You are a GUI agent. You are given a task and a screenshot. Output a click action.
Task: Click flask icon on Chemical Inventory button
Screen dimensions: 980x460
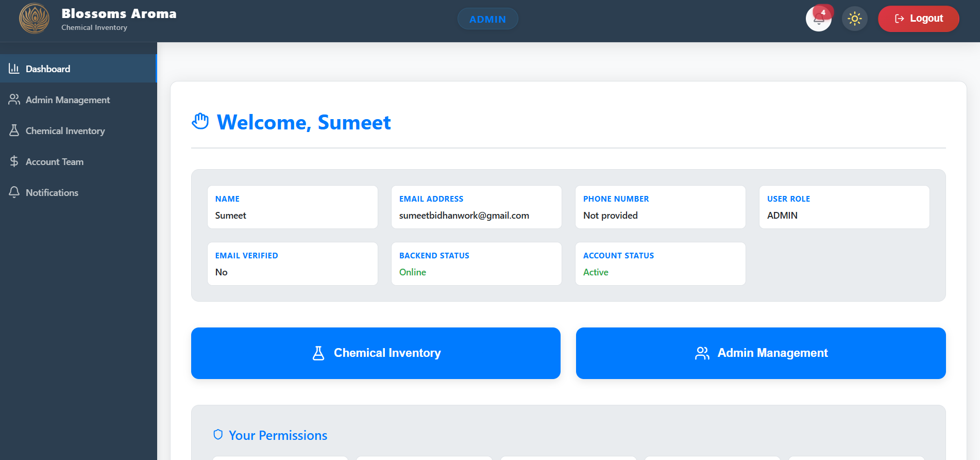[x=318, y=353]
